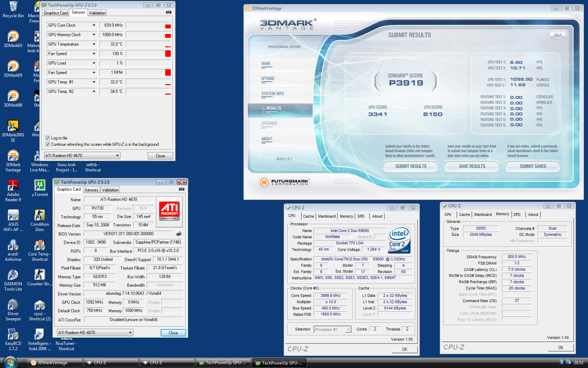This screenshot has width=588, height=368.
Task: Click OK in the left CPU-Z CPU window
Action: pos(405,349)
